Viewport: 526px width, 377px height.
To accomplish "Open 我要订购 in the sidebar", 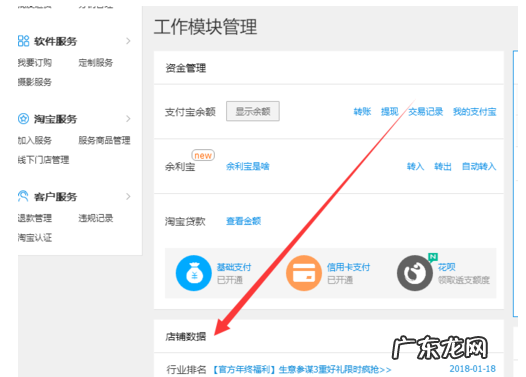I will (35, 63).
